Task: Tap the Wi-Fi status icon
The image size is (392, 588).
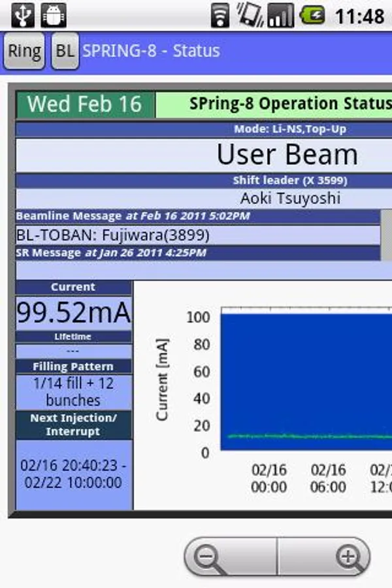Action: [x=220, y=16]
